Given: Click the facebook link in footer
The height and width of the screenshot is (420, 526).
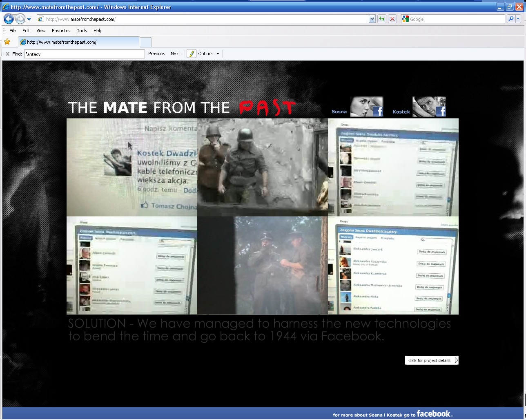Looking at the screenshot, I should pos(434,414).
